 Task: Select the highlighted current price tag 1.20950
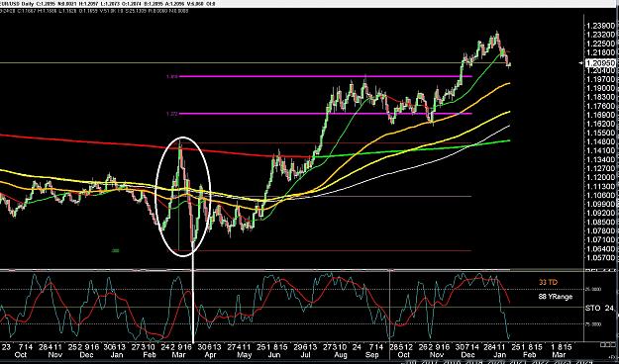click(x=601, y=63)
